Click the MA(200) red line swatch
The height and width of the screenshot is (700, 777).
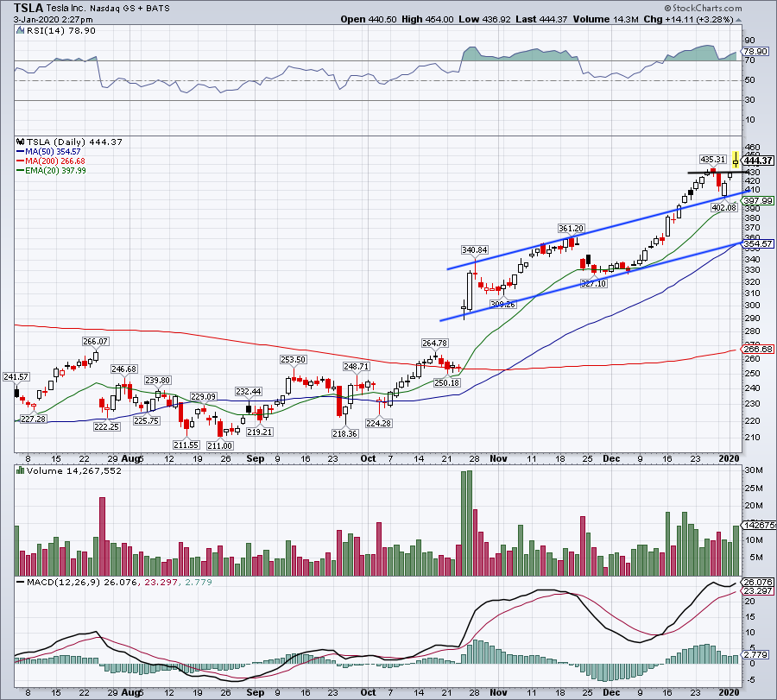click(21, 161)
